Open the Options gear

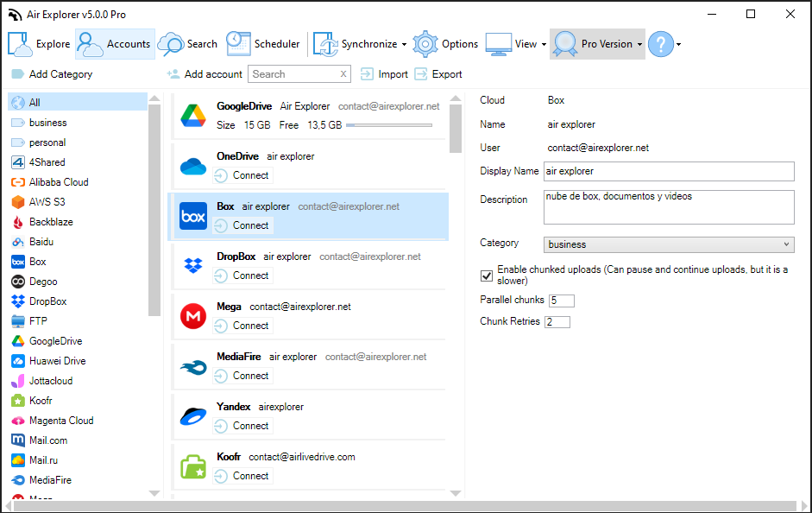(445, 44)
